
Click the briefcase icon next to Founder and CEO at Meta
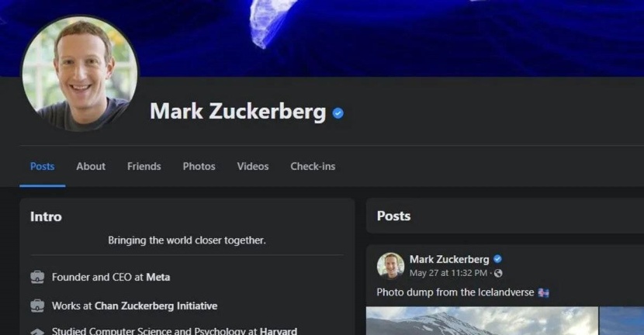click(x=37, y=277)
